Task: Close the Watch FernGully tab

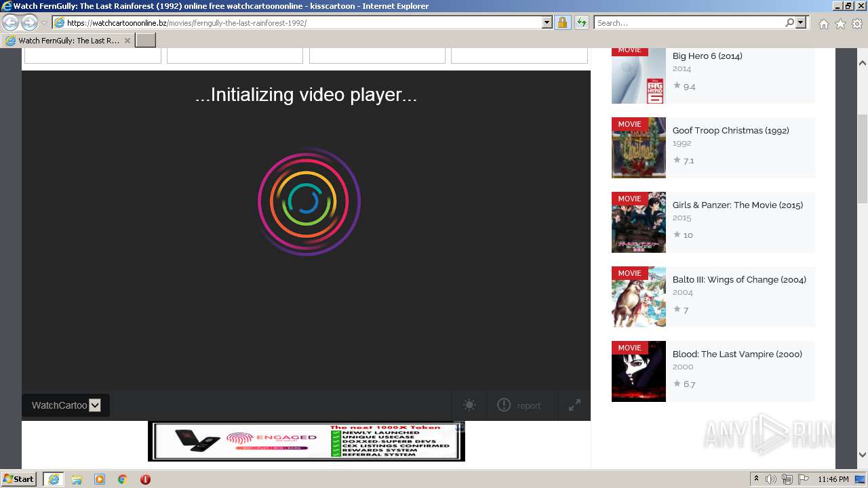Action: [x=127, y=41]
